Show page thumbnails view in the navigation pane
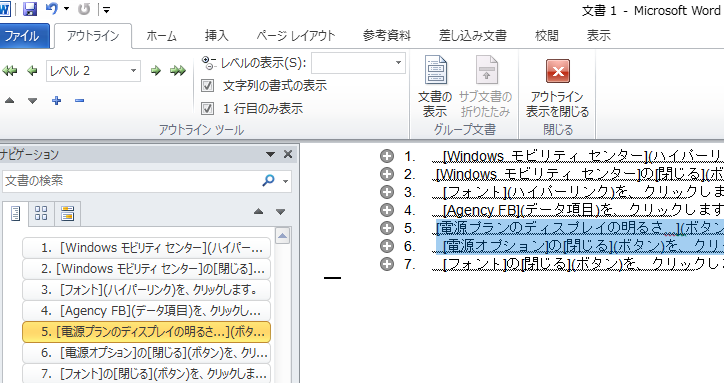This screenshot has height=383, width=724. point(41,213)
